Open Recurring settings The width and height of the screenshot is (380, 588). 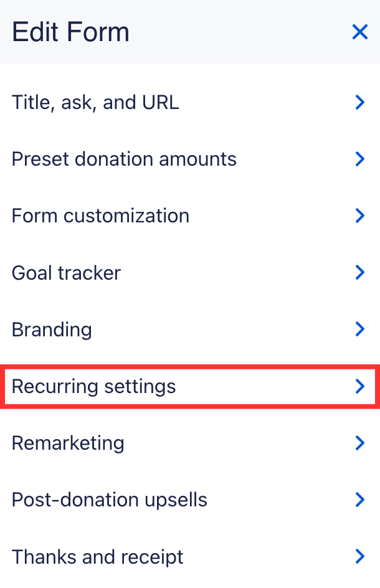click(x=94, y=386)
